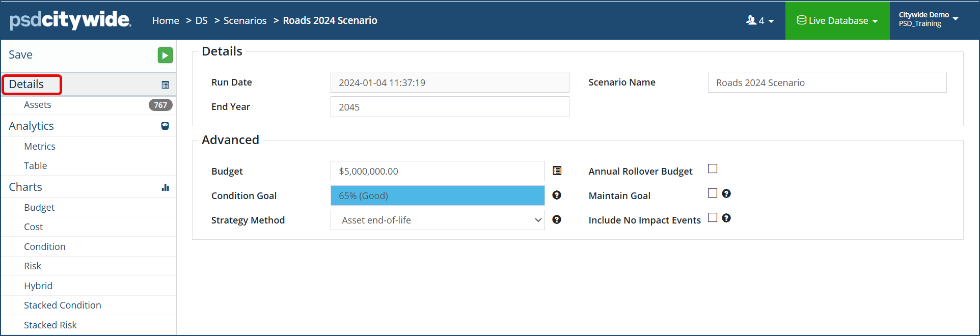Expand the Live Database dropdown

click(x=837, y=21)
